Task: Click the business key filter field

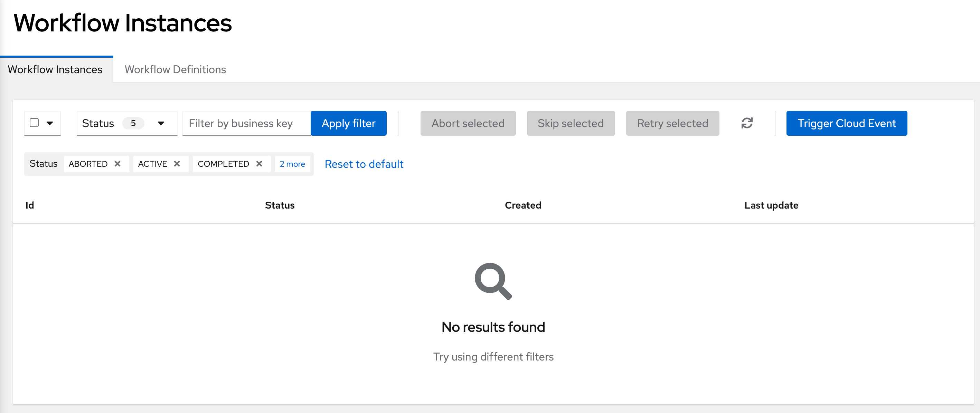Action: click(246, 123)
